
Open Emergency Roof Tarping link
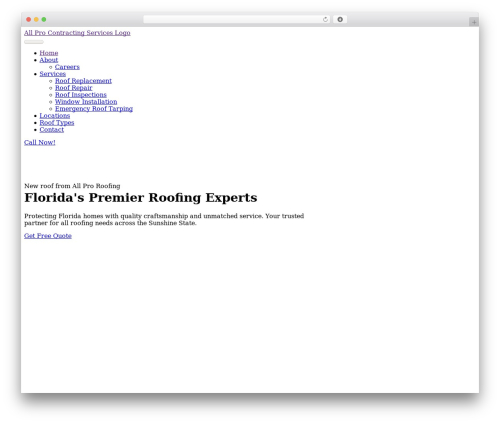tap(94, 109)
